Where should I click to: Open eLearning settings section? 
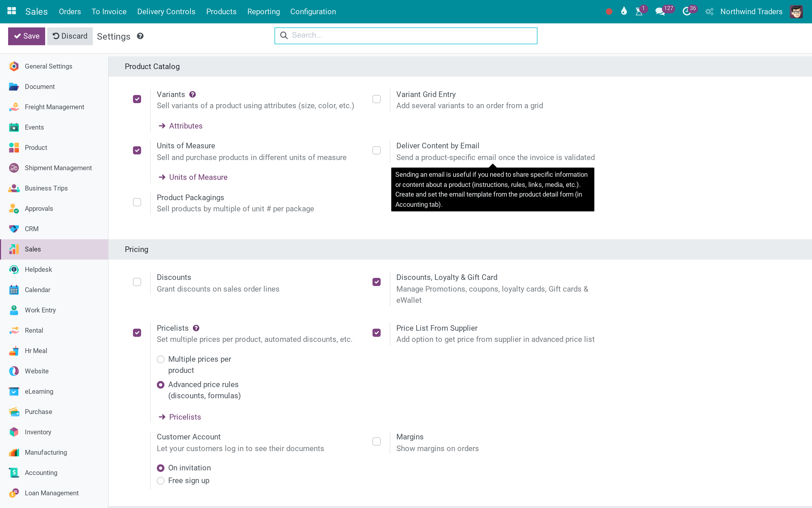click(54, 391)
